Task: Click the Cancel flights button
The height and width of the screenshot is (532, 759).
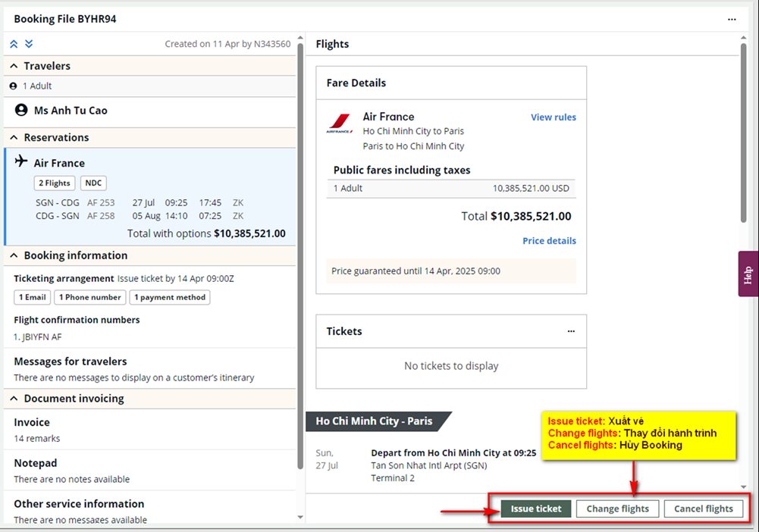Action: tap(704, 509)
